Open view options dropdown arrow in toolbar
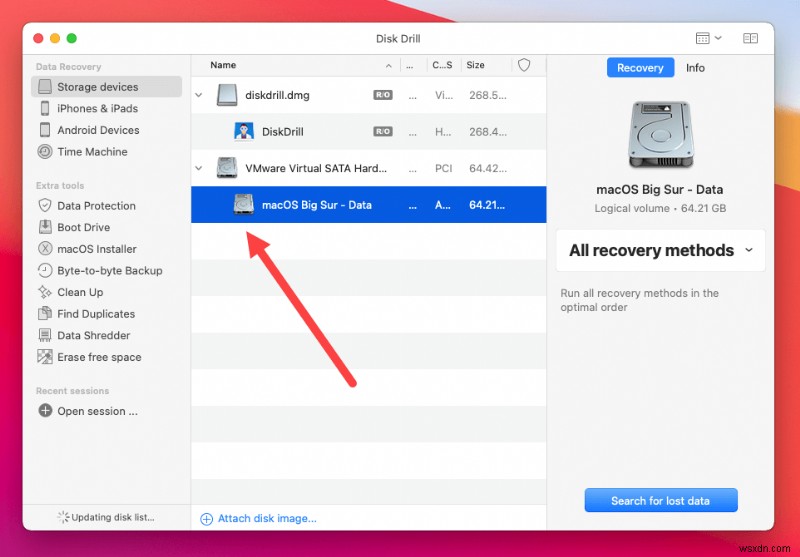The width and height of the screenshot is (800, 557). pyautogui.click(x=718, y=38)
